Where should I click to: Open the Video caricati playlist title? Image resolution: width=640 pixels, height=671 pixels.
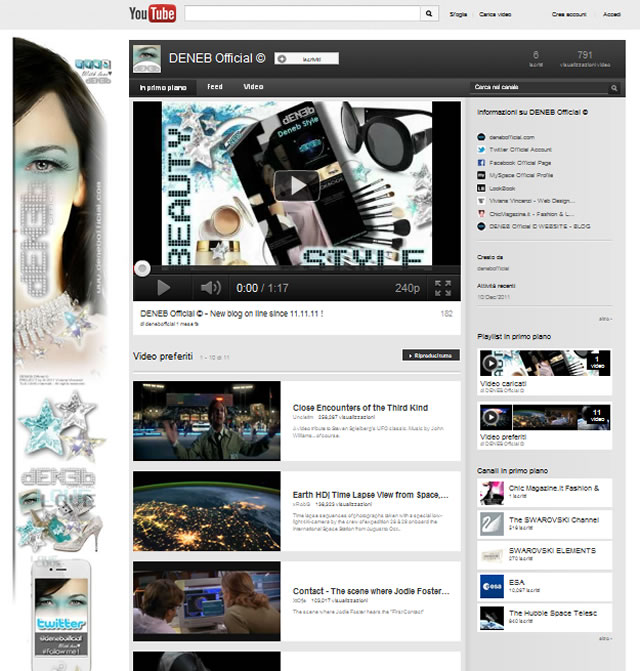pyautogui.click(x=503, y=383)
